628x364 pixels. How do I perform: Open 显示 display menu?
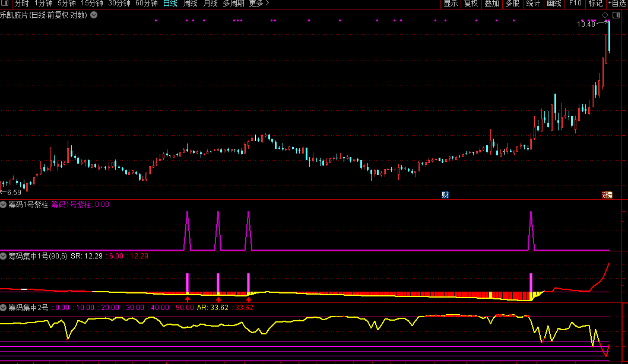[x=451, y=4]
